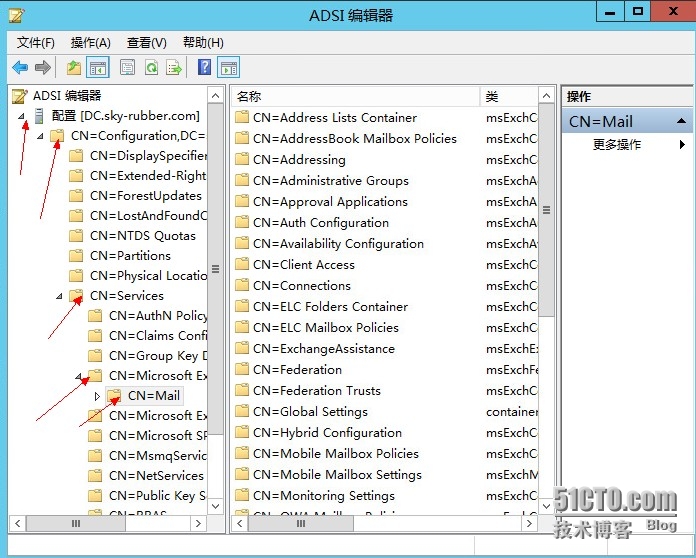The height and width of the screenshot is (558, 696).
Task: Select CN=Mail in the tree
Action: coord(154,396)
